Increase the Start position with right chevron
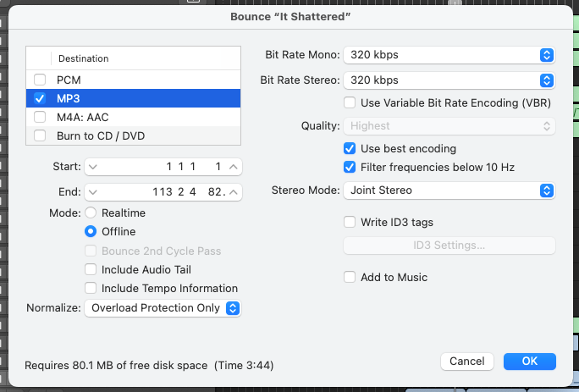579x392 pixels. coord(234,167)
